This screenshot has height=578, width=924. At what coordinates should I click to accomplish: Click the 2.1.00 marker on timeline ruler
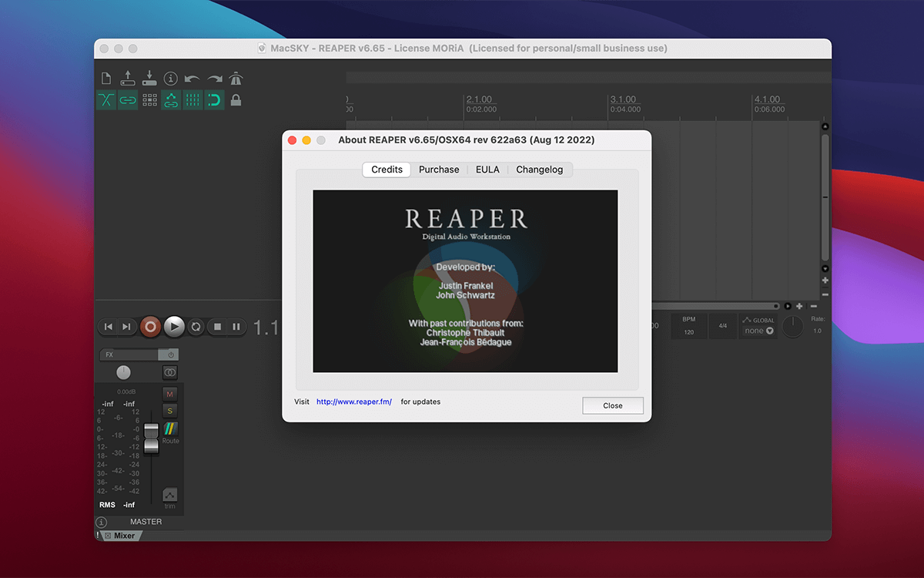coord(479,99)
